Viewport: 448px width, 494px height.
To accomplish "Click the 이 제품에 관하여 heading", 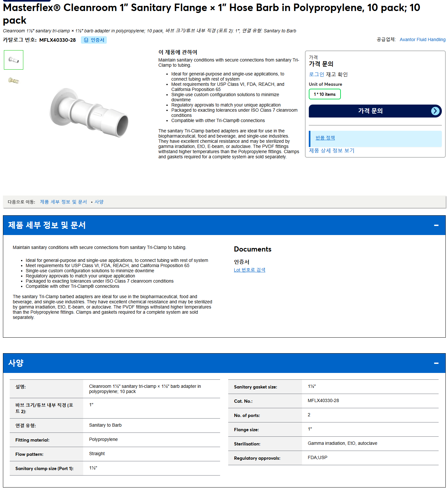I will pos(178,52).
